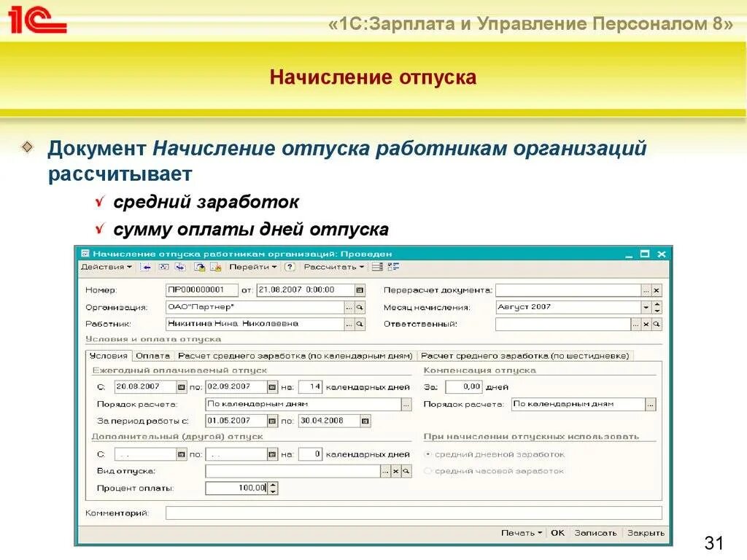Image resolution: width=747 pixels, height=560 pixels.
Task: Click the Комментарий input field
Action: (414, 513)
